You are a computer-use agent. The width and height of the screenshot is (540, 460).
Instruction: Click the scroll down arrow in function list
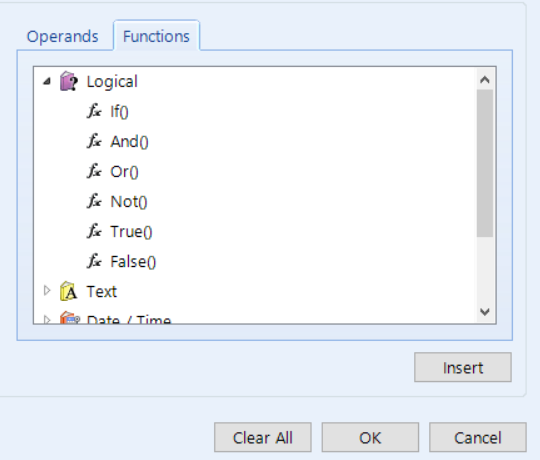485,312
